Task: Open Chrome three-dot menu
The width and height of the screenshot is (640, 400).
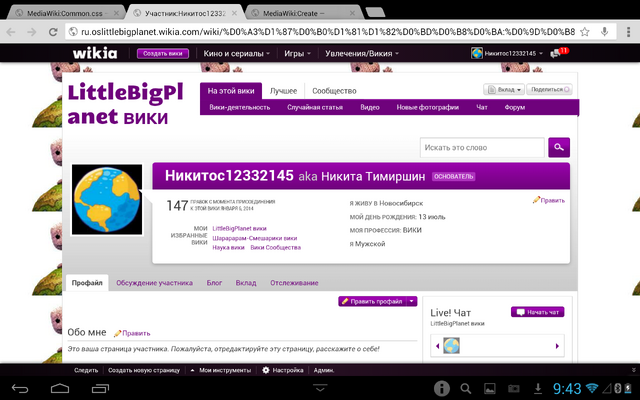Action: click(x=629, y=32)
